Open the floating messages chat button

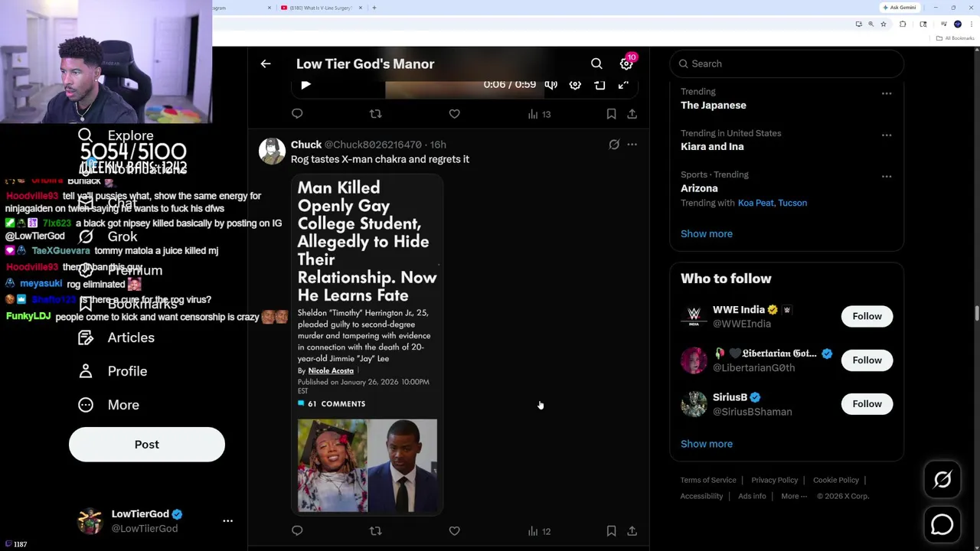pos(942,524)
